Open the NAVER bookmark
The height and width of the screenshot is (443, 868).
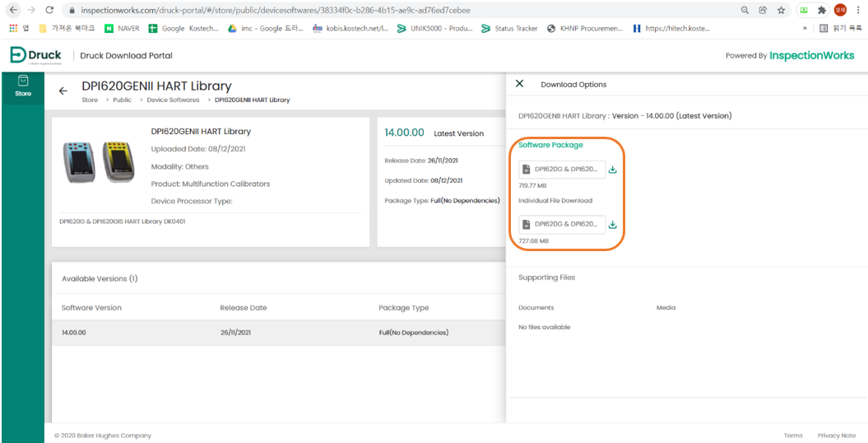[122, 28]
